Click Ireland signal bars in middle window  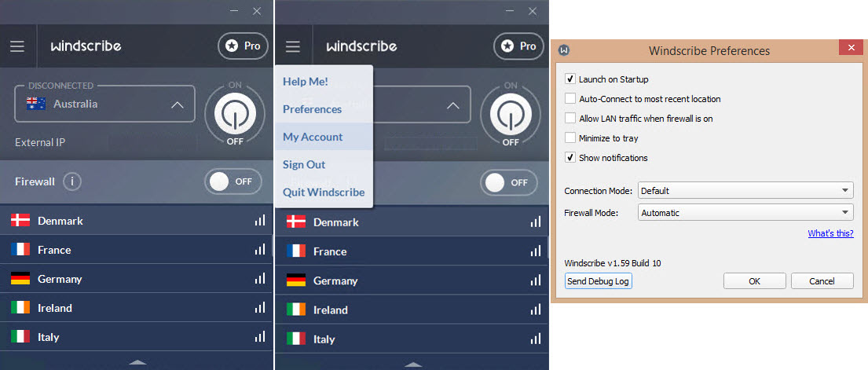point(535,310)
